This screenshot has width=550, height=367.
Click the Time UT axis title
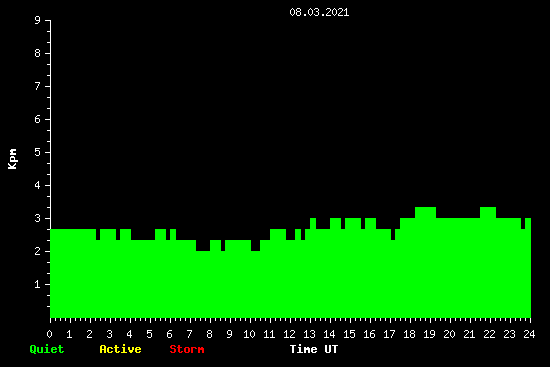pos(314,349)
